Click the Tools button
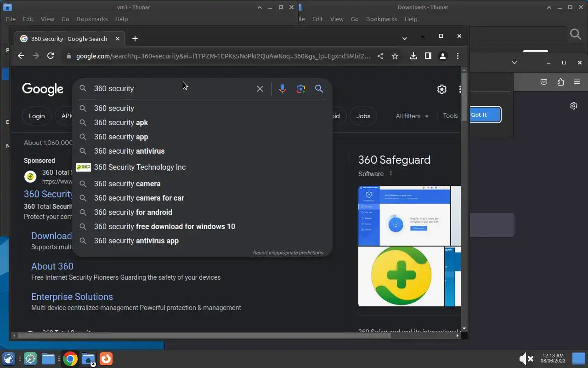Viewport: 588px width, 368px height. click(450, 116)
